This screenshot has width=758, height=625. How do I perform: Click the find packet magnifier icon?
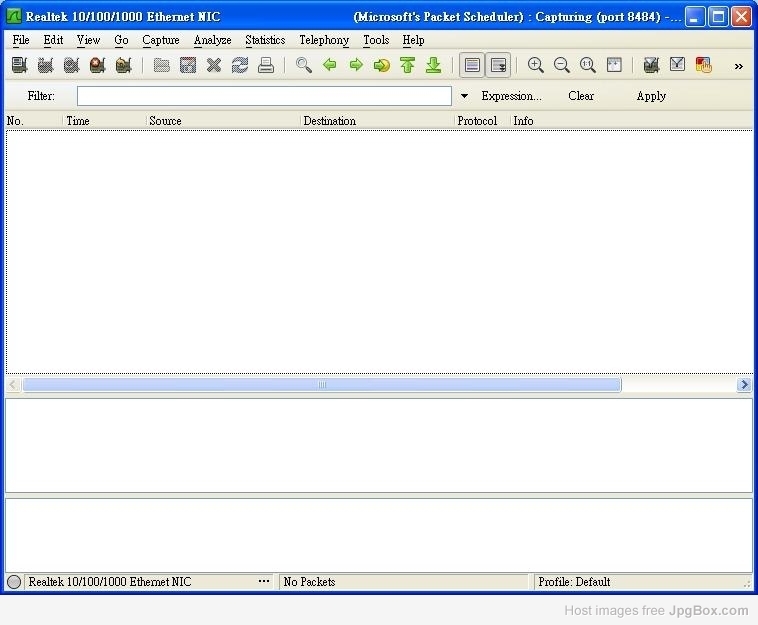coord(304,65)
